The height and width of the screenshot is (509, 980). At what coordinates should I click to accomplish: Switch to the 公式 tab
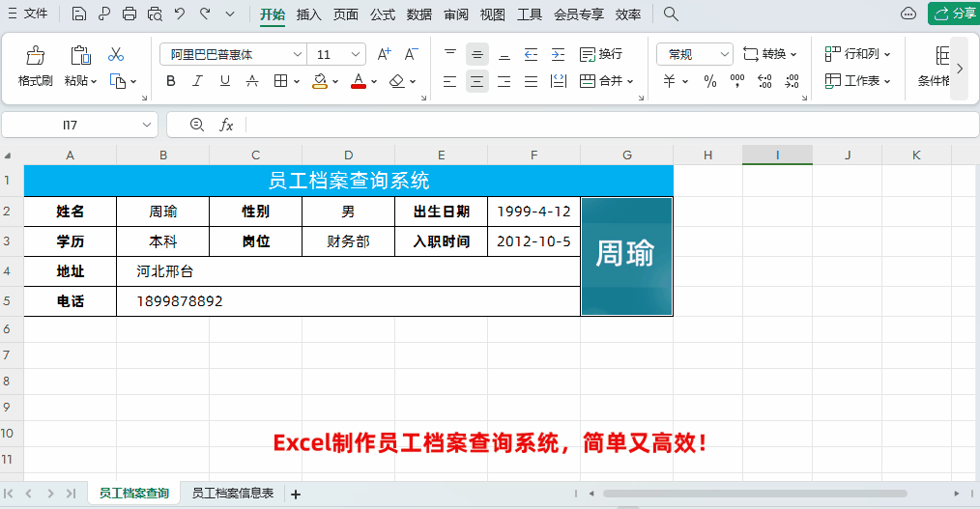click(x=383, y=14)
